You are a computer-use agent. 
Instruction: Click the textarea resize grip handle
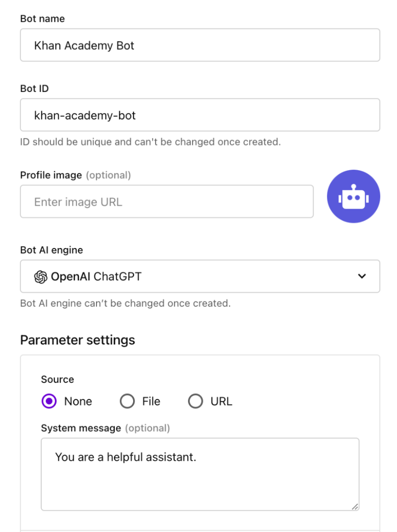coord(355,506)
